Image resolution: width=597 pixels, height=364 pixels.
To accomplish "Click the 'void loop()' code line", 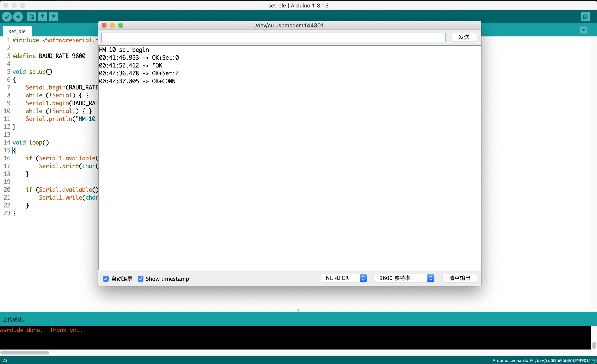I will (x=30, y=142).
